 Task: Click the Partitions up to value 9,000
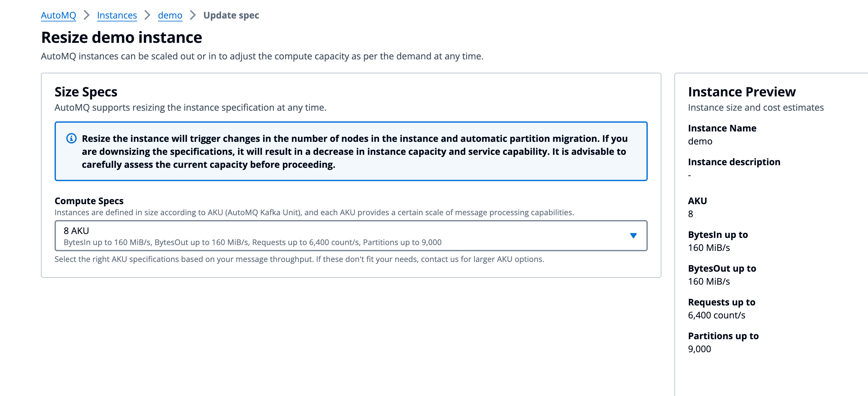(x=699, y=349)
